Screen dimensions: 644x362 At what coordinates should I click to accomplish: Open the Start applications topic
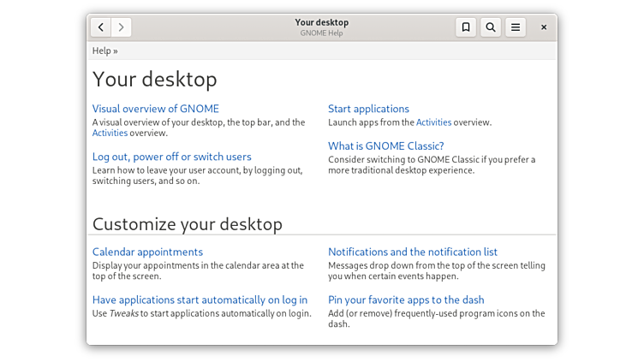[x=368, y=109]
